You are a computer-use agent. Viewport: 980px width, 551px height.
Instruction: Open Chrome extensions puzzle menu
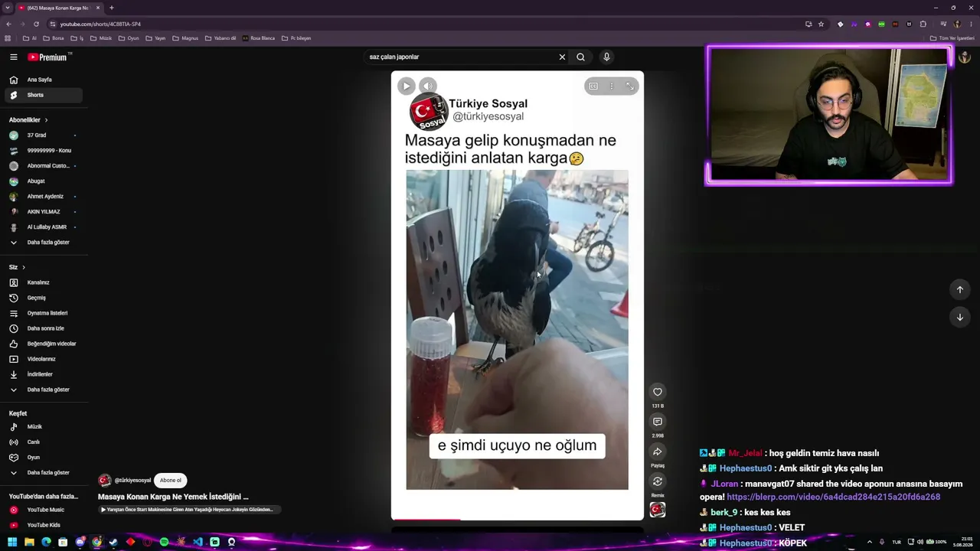tap(923, 24)
